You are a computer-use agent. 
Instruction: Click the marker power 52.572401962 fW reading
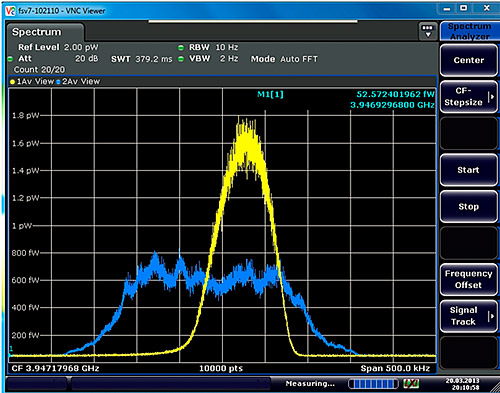pyautogui.click(x=396, y=94)
